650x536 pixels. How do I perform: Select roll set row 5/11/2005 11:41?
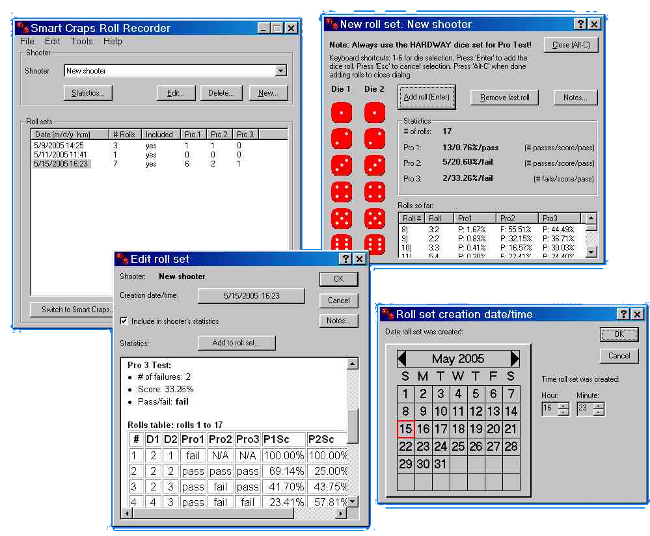[160, 155]
